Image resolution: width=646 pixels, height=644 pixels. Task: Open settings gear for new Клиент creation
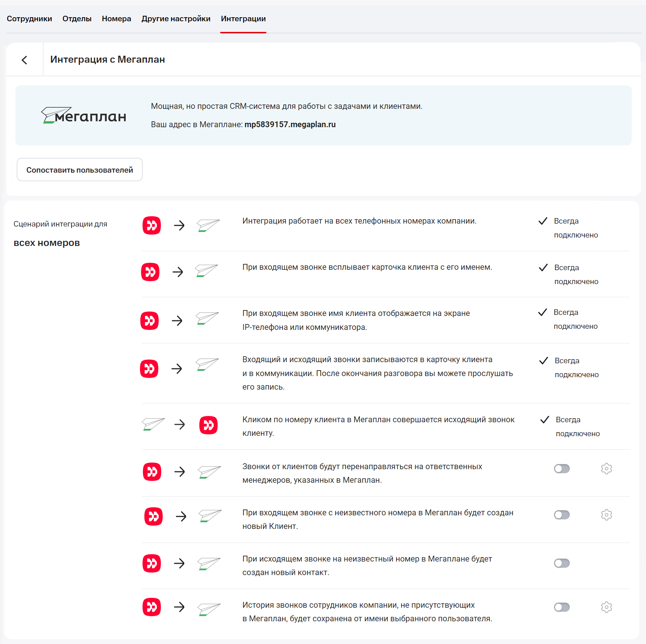pyautogui.click(x=606, y=515)
